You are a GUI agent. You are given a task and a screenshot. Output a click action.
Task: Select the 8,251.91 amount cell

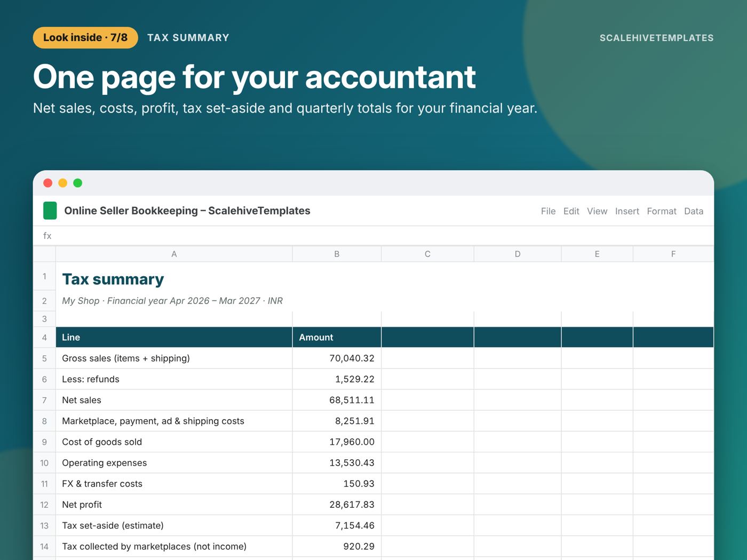(337, 421)
